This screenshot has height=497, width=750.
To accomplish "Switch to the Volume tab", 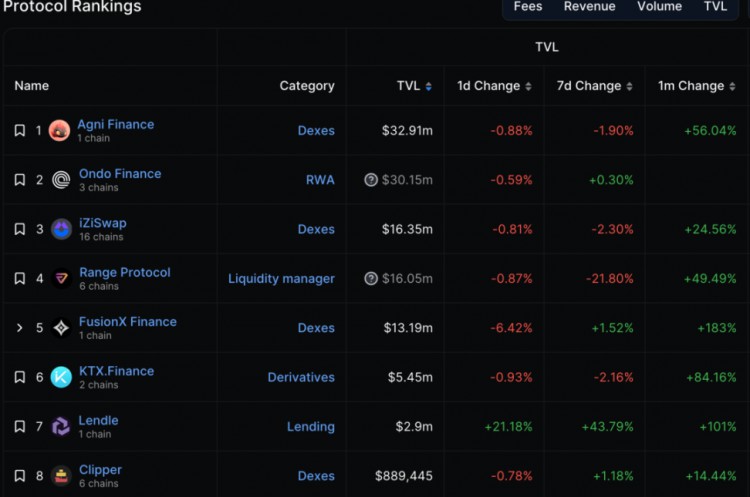I will pyautogui.click(x=659, y=7).
